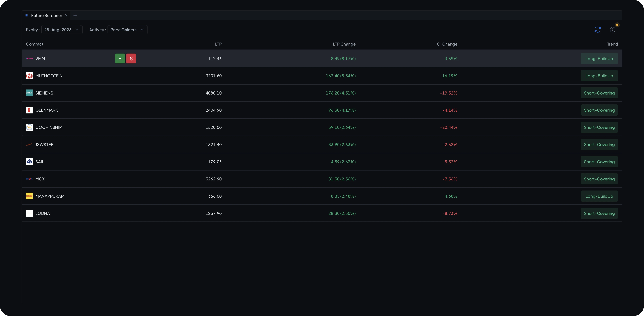This screenshot has height=316, width=644.
Task: Click the Short-Covering tag for SAIL
Action: tap(599, 162)
